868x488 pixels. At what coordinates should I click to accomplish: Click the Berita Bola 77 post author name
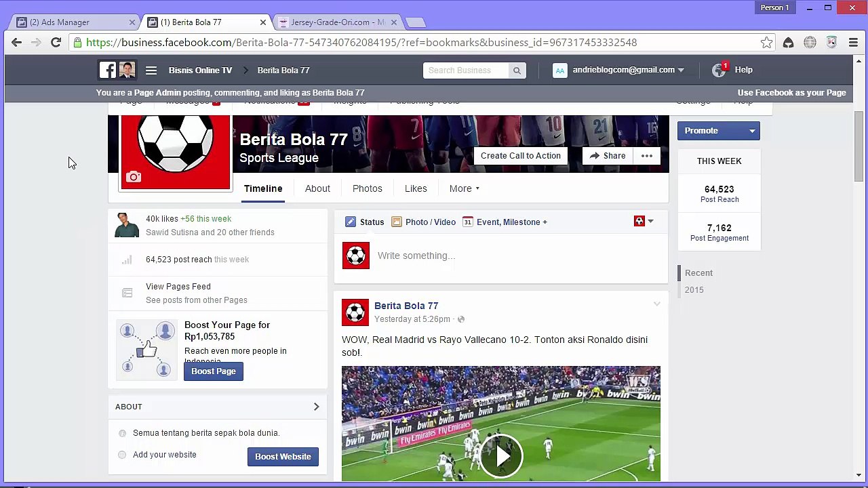tap(406, 306)
